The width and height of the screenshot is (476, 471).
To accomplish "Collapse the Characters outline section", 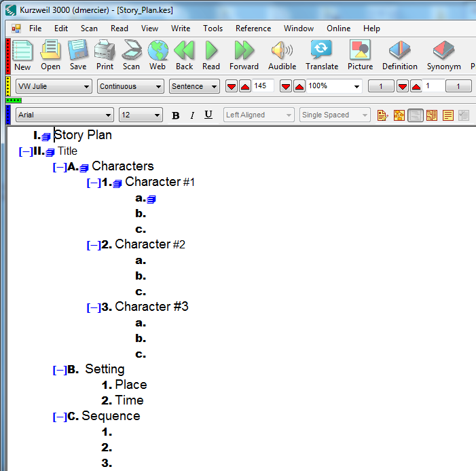I will 60,167.
